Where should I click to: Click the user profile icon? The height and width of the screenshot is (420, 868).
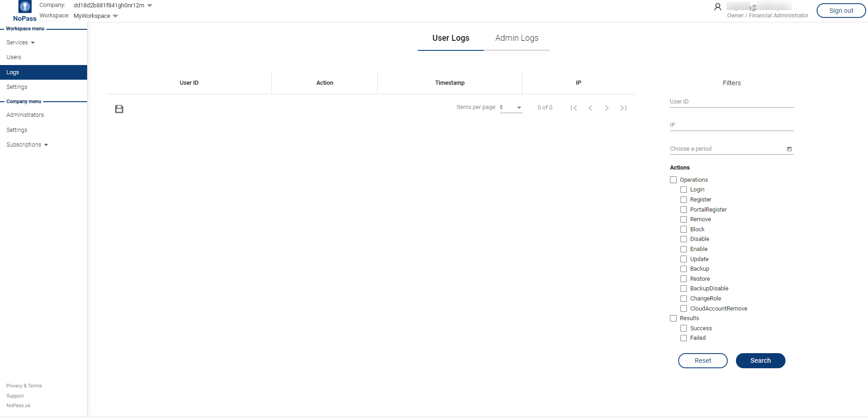(x=718, y=7)
